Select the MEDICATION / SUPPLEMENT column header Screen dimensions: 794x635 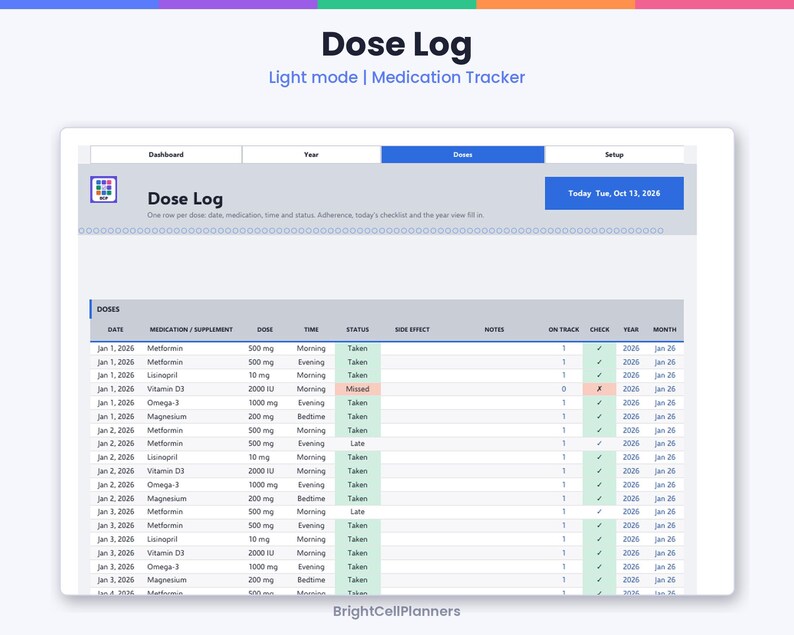click(x=191, y=330)
